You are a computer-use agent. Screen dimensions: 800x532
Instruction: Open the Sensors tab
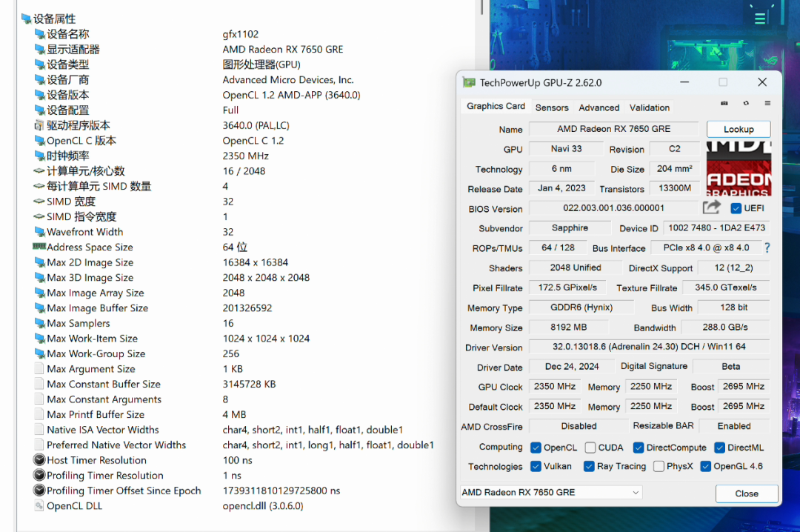[x=552, y=107]
